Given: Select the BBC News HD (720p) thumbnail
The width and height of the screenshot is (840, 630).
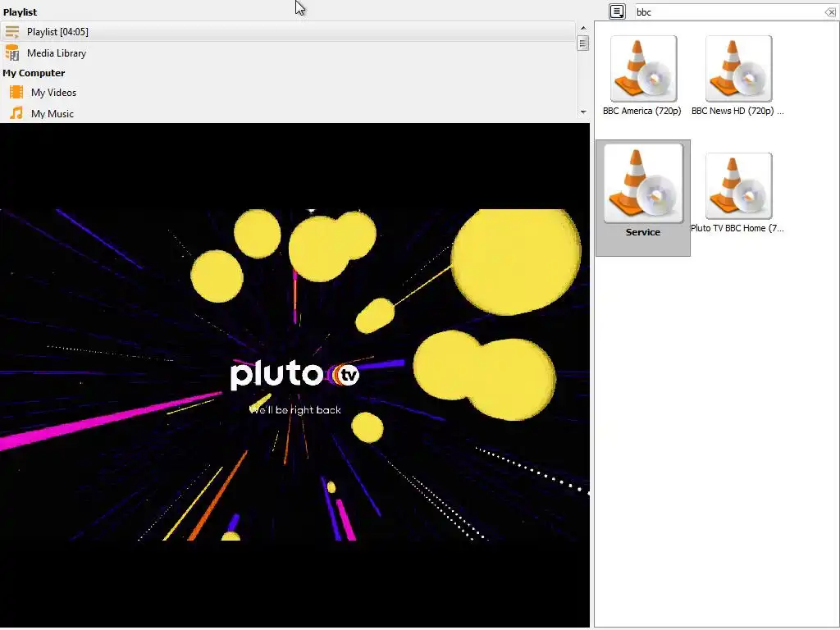Looking at the screenshot, I should (739, 69).
